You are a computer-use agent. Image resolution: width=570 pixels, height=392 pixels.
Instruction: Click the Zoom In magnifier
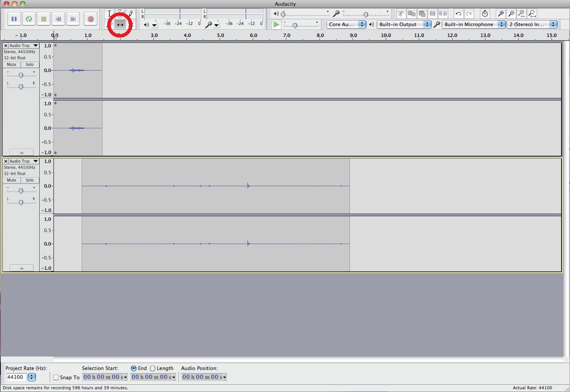tap(501, 14)
